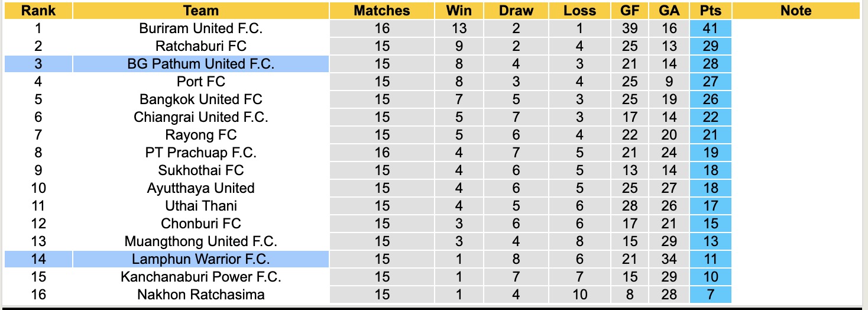Screen dimensions: 868x310
Task: Click the Kanchanaburi Power F.C. team name
Action: 200,277
